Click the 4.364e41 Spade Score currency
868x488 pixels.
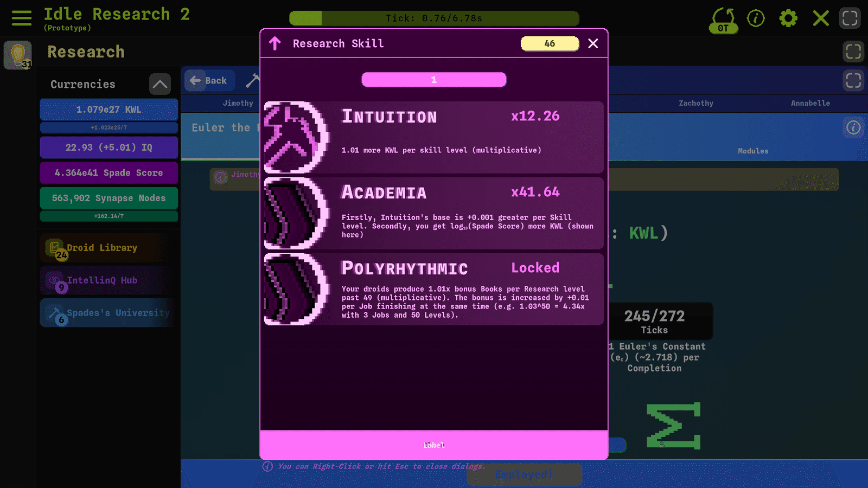[x=108, y=173]
